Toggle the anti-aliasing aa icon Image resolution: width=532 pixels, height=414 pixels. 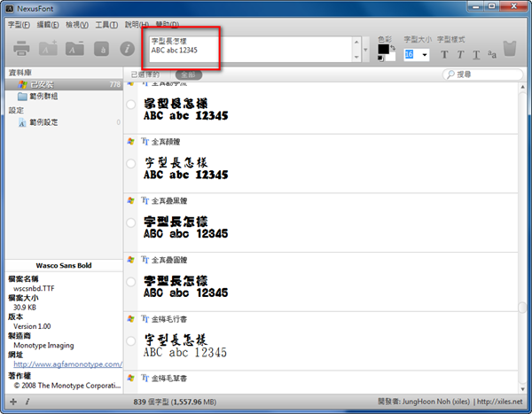[492, 54]
